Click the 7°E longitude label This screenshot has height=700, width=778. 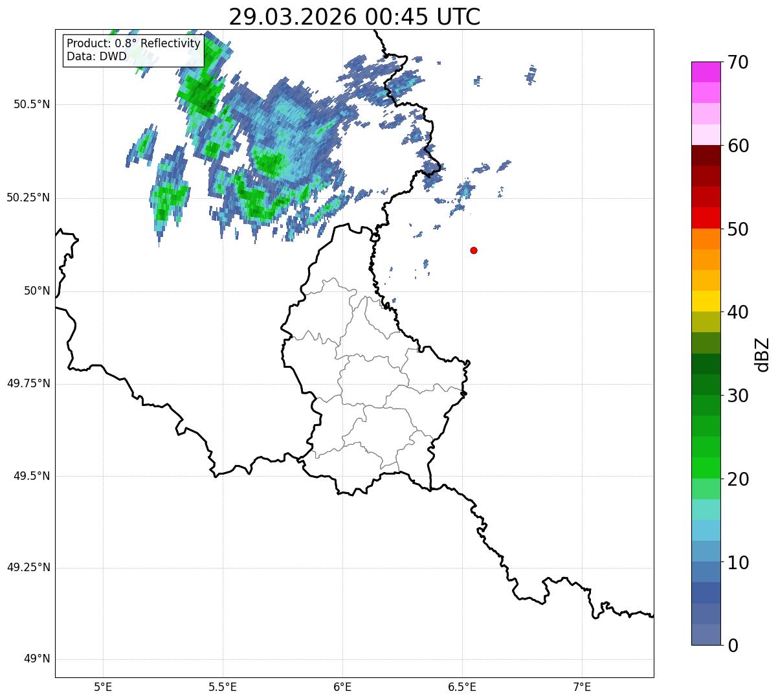click(582, 686)
